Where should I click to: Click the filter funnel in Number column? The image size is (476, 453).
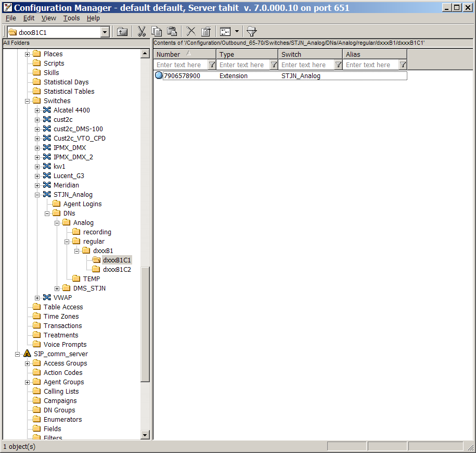tap(212, 65)
